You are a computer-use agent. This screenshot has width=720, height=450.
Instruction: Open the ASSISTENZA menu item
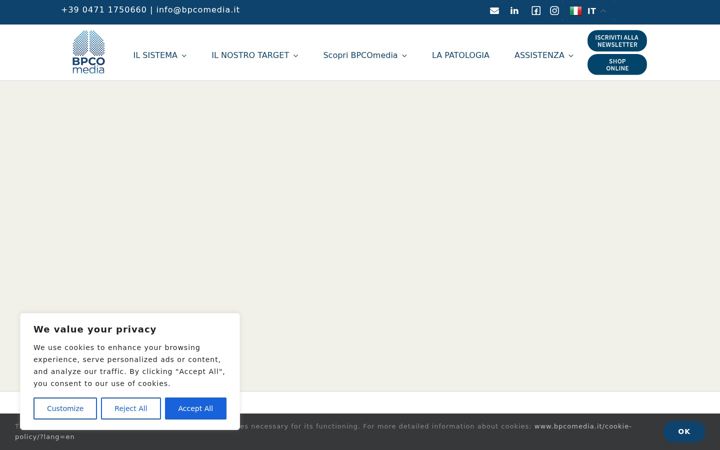pos(539,55)
